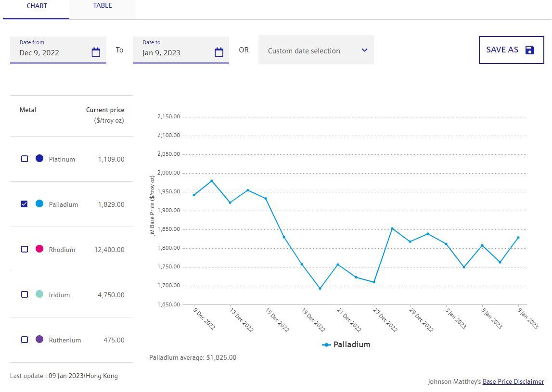Switch to the TABLE tab

(x=102, y=6)
